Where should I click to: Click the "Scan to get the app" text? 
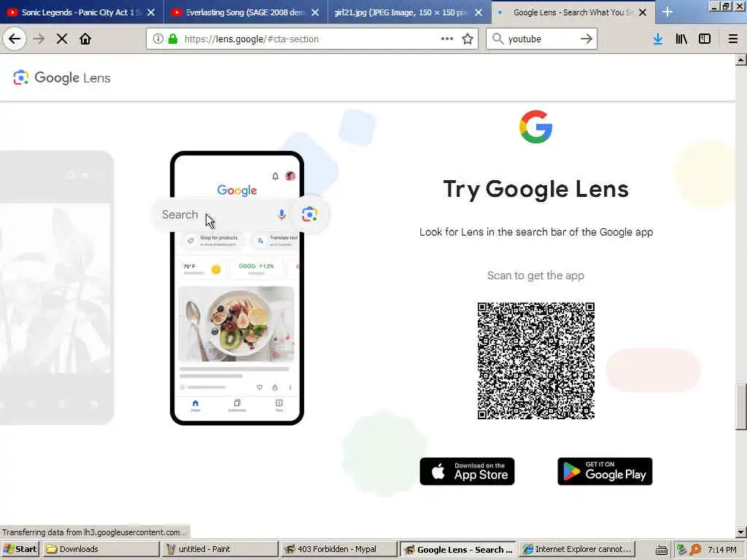pyautogui.click(x=535, y=276)
